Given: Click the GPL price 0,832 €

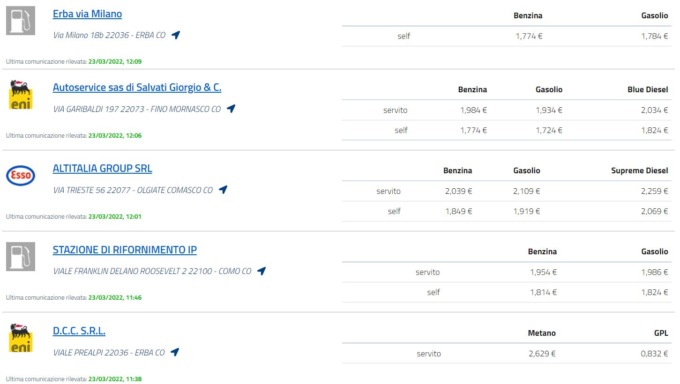Looking at the screenshot, I should (x=654, y=354).
